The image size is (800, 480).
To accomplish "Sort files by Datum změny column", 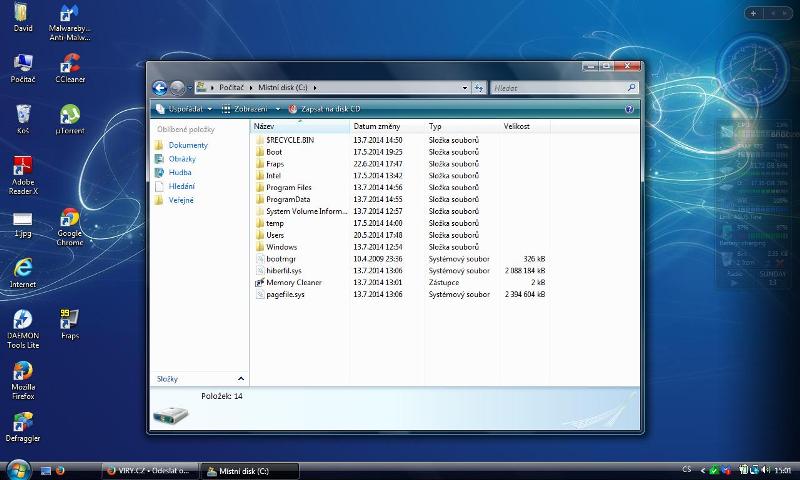I will pos(376,127).
